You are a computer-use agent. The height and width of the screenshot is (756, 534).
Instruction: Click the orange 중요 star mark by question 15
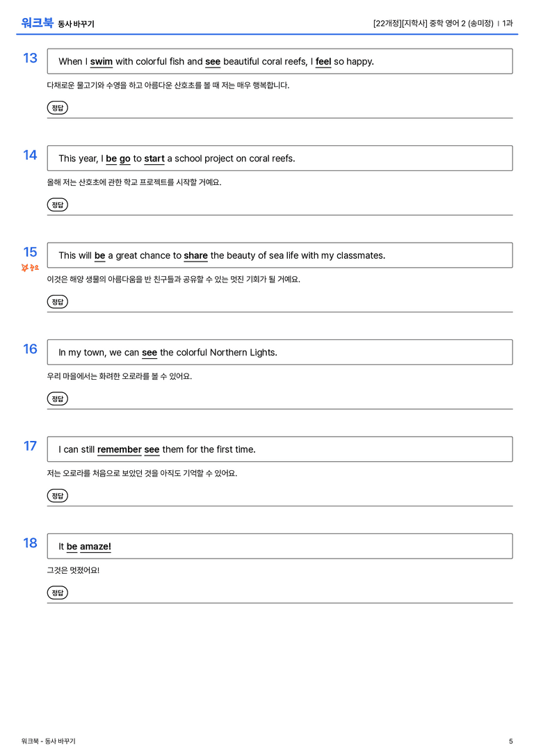click(30, 268)
